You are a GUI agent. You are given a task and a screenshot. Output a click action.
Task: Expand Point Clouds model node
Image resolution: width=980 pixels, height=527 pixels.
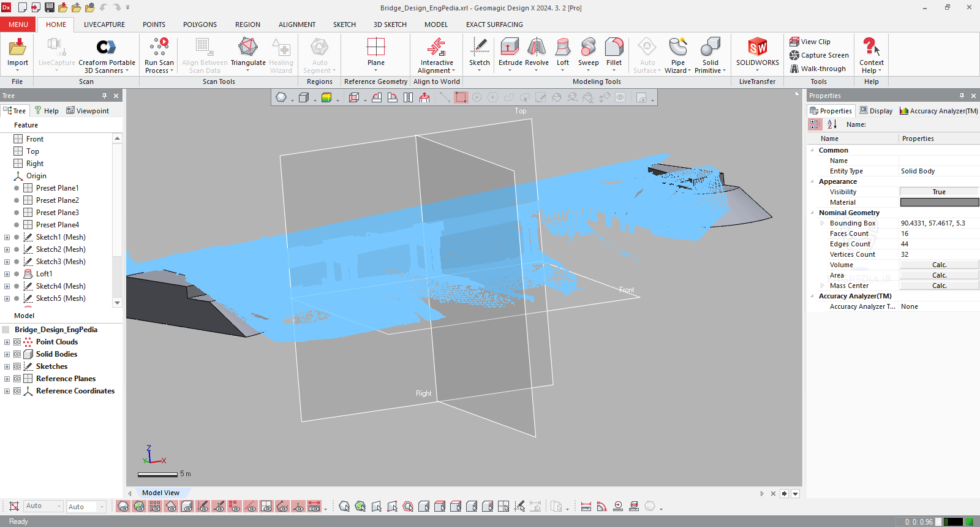point(7,342)
